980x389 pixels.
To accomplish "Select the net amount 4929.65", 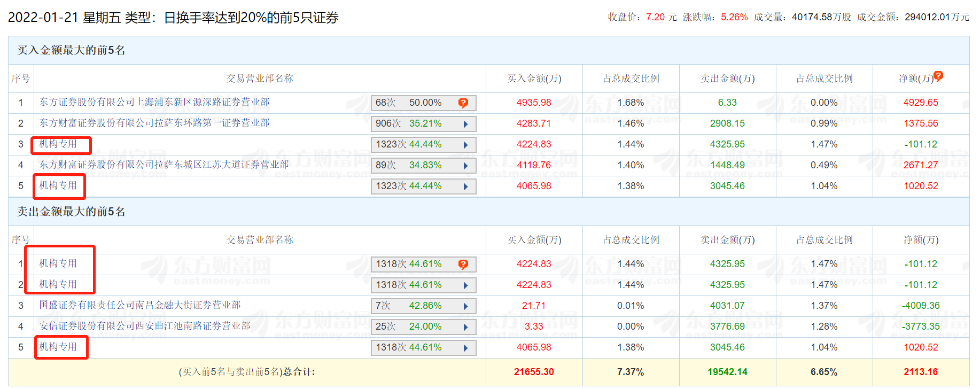I will click(921, 103).
